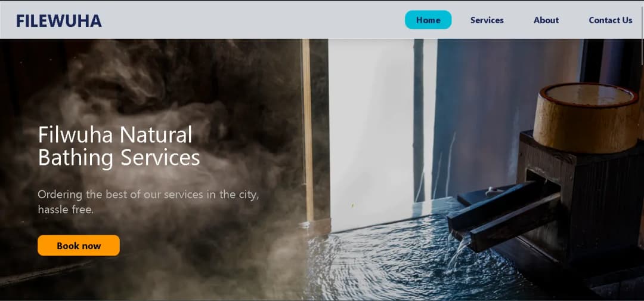Click the Filwuha Natural Bathing Services heading
The width and height of the screenshot is (644, 301).
pos(119,146)
